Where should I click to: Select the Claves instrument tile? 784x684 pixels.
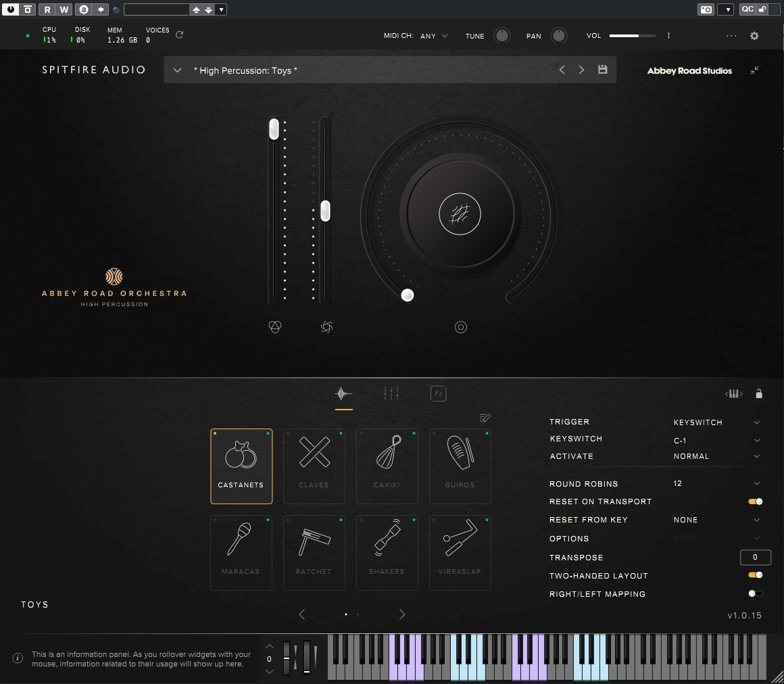pos(314,466)
